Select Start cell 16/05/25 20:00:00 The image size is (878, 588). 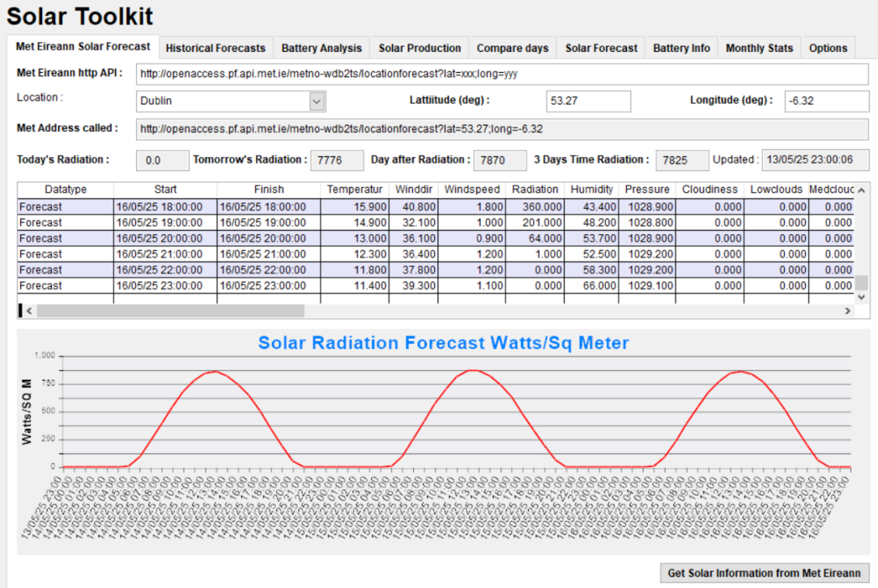click(x=165, y=238)
